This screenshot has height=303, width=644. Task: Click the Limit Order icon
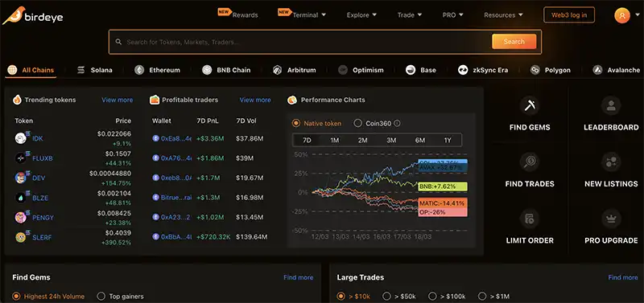click(x=530, y=219)
